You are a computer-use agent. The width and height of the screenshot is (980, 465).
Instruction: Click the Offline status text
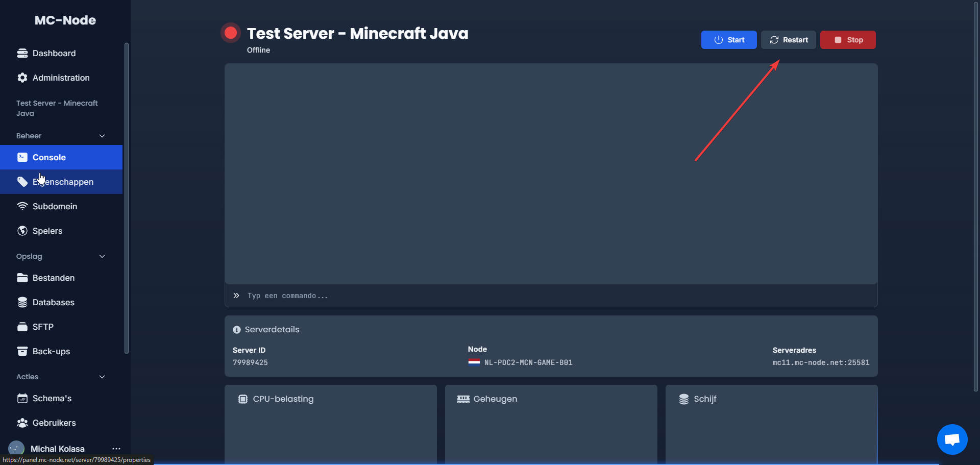click(x=258, y=50)
